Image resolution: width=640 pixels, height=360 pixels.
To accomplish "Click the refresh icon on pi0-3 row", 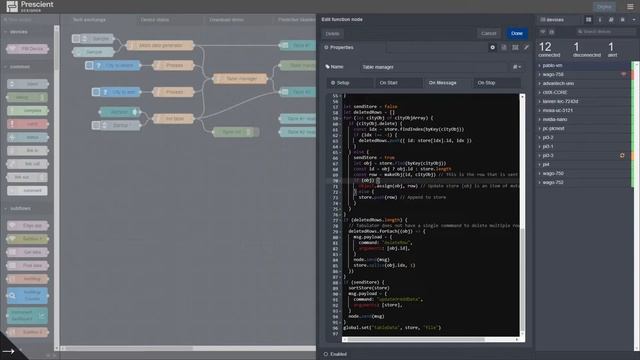I will 622,156.
